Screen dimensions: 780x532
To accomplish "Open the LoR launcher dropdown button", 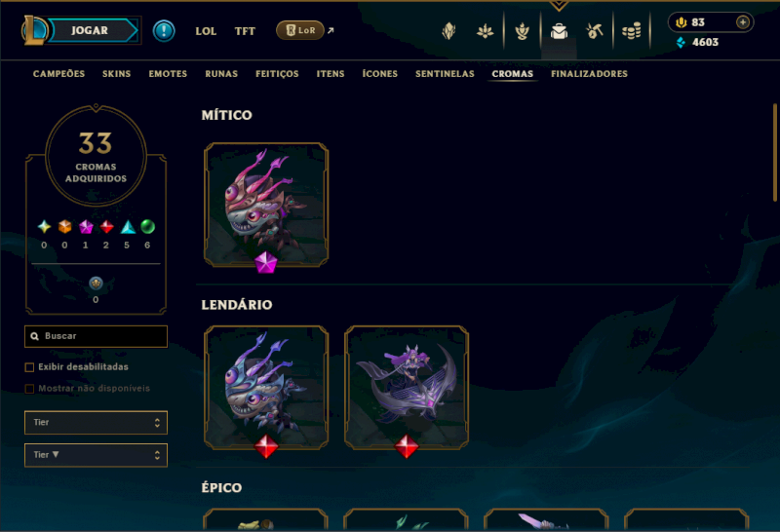I will click(300, 30).
